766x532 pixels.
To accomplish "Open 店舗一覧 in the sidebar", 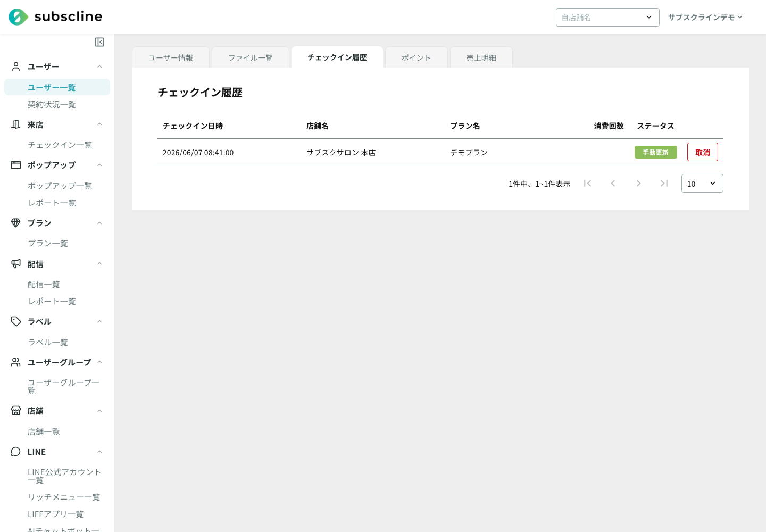I will [x=44, y=431].
